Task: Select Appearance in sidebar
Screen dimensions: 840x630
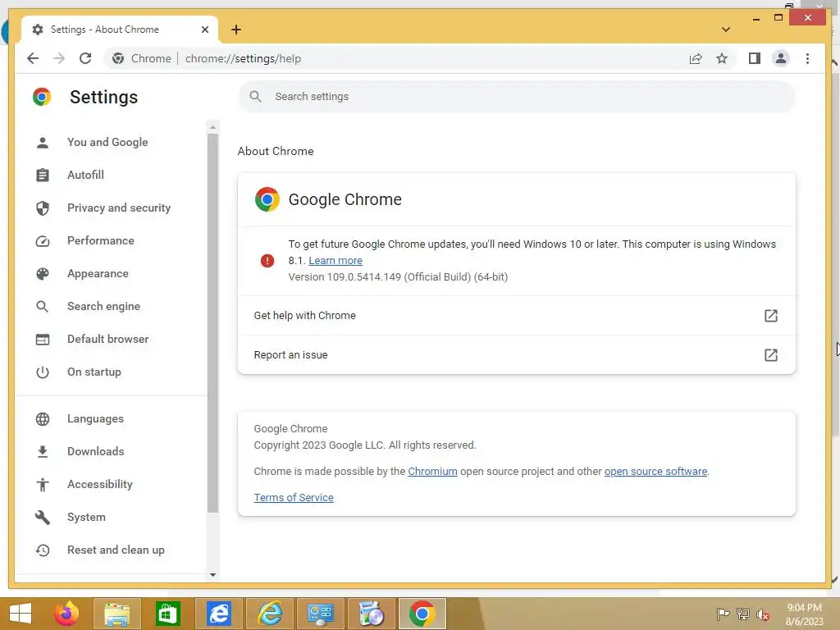Action: (98, 273)
